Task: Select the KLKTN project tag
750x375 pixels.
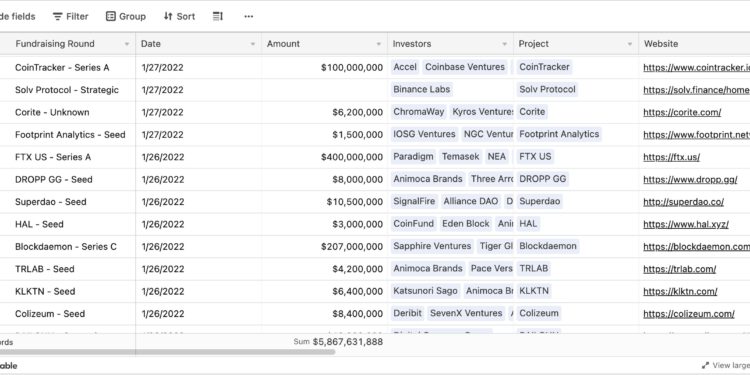Action: point(534,291)
